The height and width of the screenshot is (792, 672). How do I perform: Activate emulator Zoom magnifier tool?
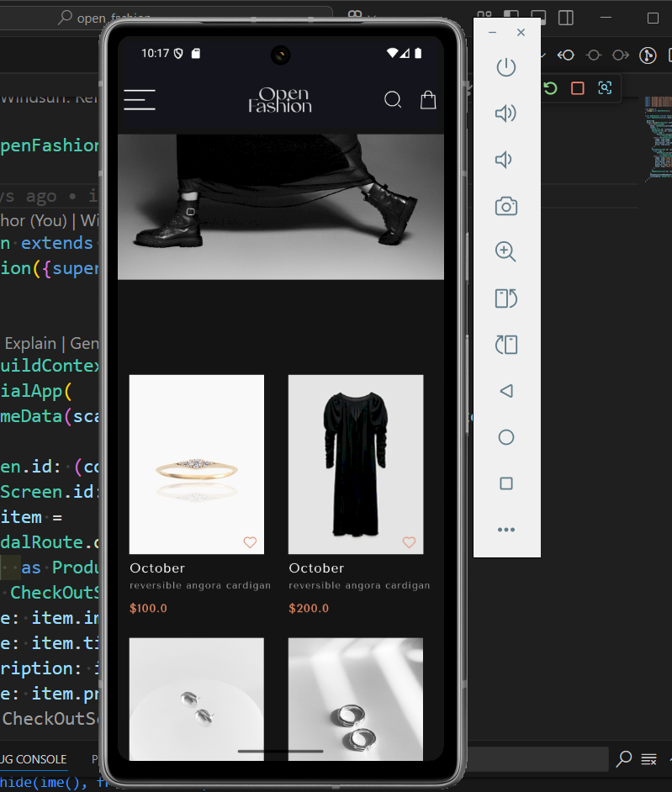pos(505,251)
